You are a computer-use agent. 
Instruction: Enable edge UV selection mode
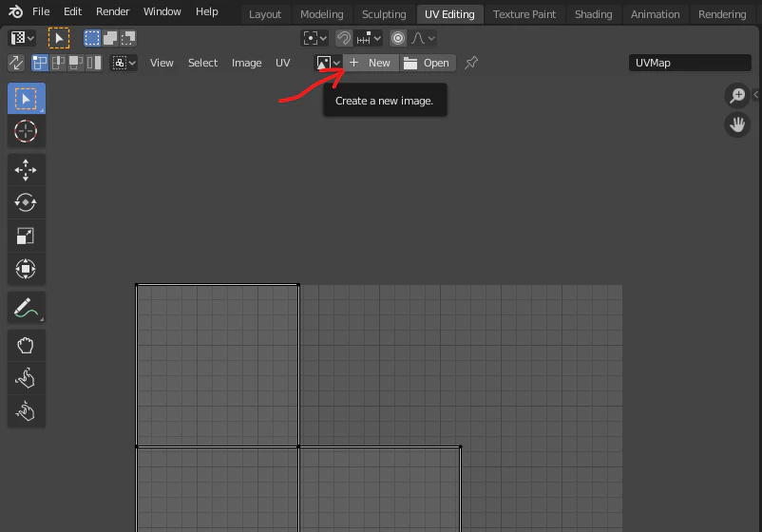click(58, 63)
